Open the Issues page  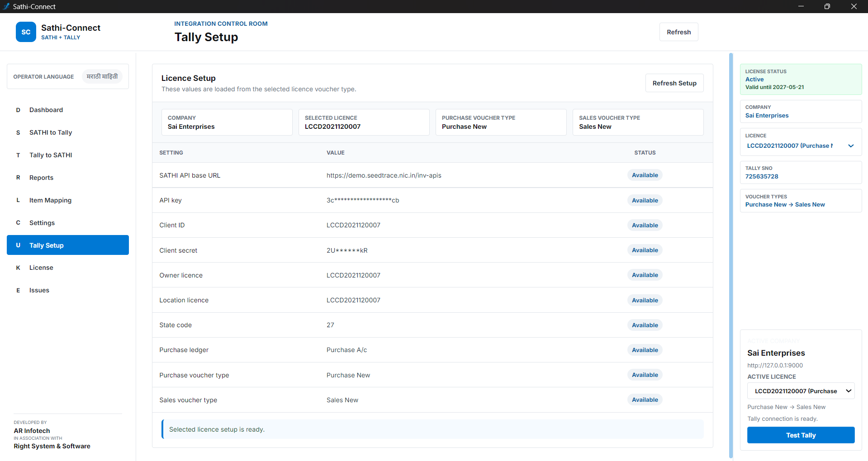tap(68, 290)
